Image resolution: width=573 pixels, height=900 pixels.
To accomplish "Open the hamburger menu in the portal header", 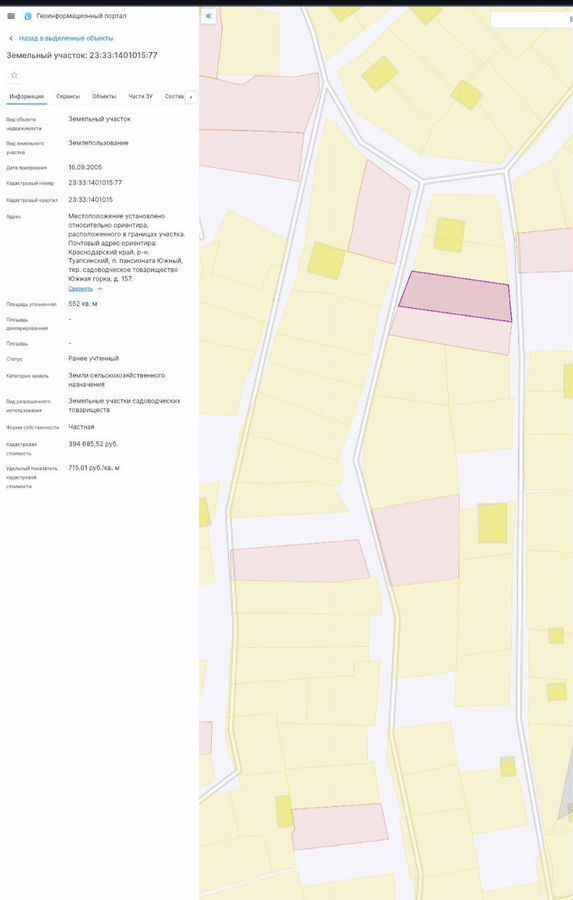I will pos(11,16).
